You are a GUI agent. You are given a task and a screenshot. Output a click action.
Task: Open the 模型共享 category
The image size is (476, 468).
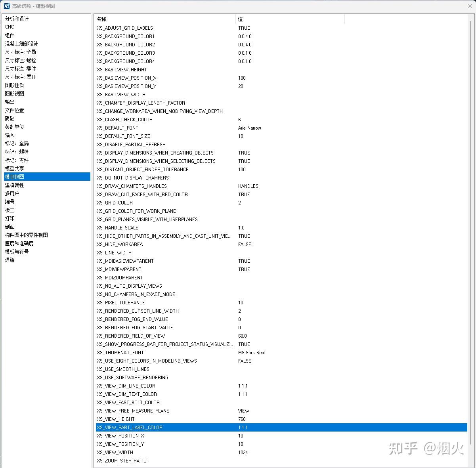pos(14,168)
